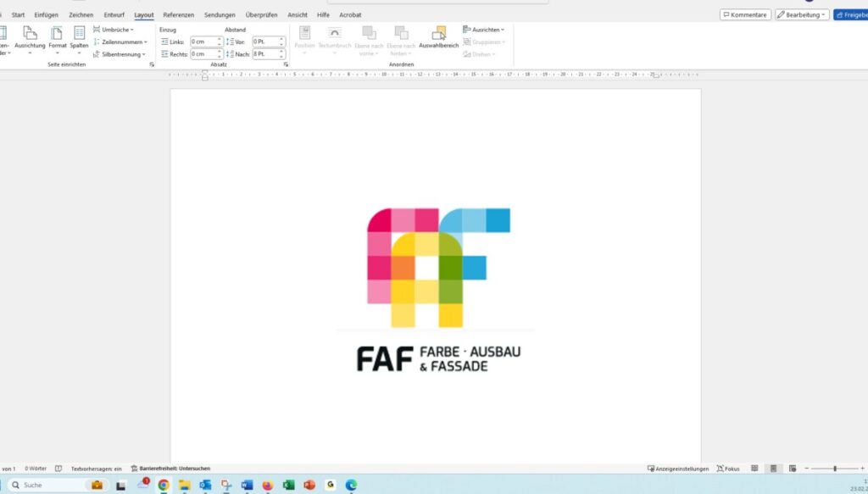The image size is (868, 494).
Task: Click the Nach spacing input field
Action: [265, 54]
